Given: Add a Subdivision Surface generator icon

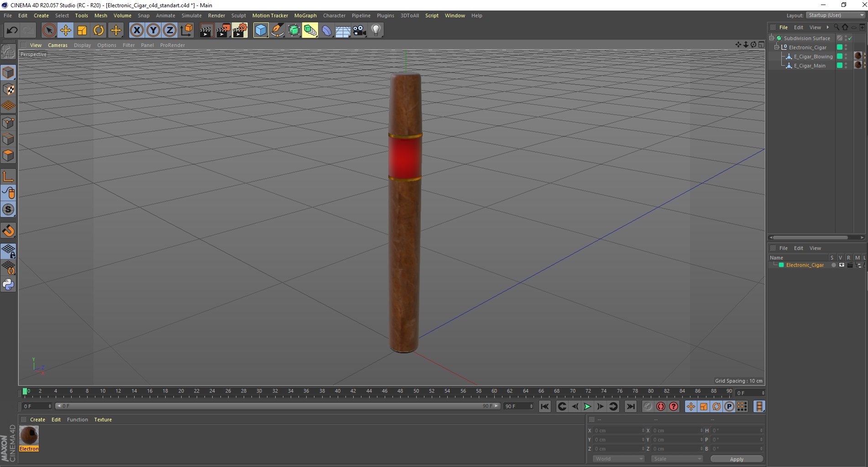Looking at the screenshot, I should pyautogui.click(x=294, y=31).
